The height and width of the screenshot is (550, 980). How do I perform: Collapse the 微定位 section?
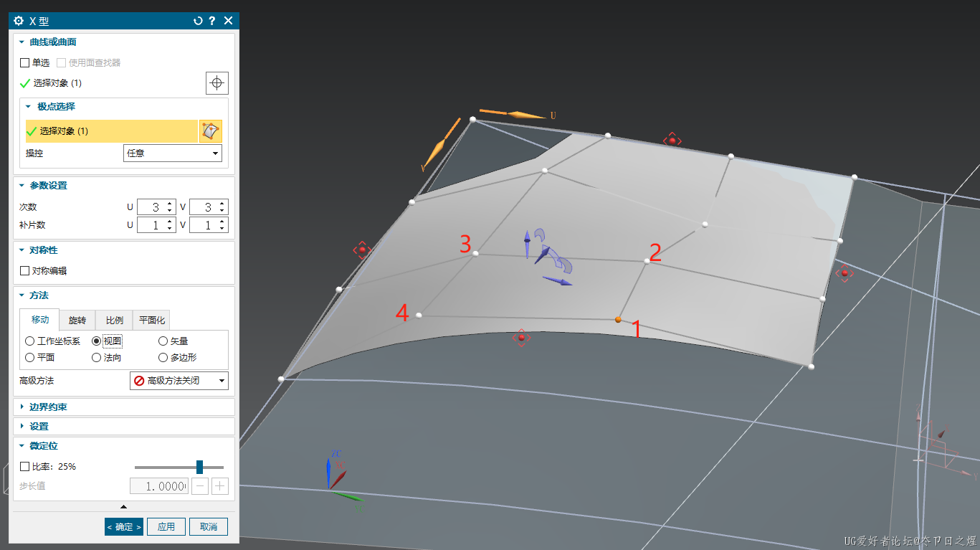pos(22,446)
